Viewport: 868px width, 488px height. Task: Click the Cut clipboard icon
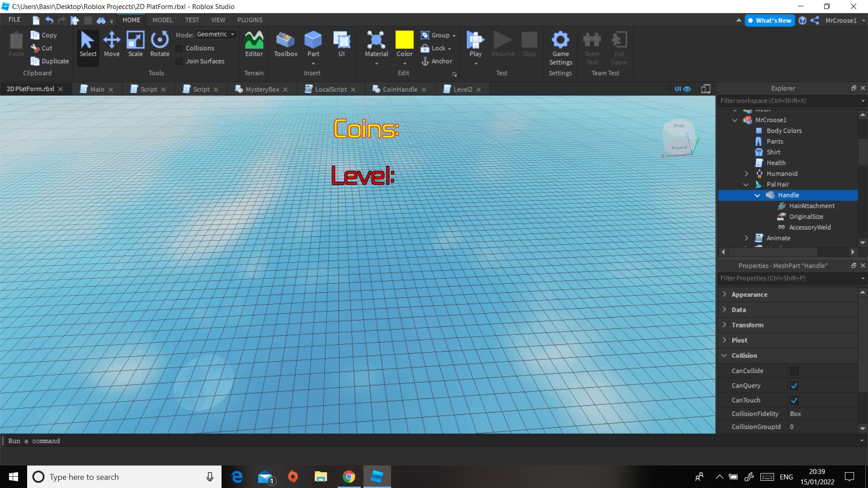point(35,48)
